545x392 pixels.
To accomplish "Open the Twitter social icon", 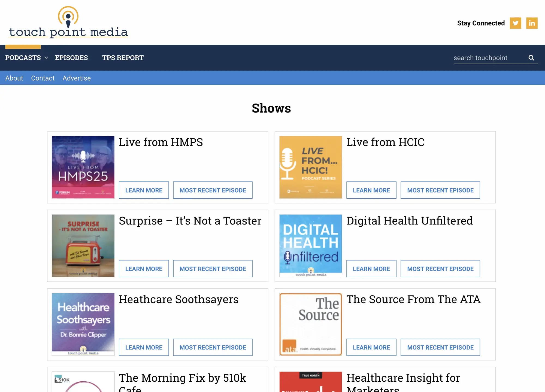I will point(515,23).
